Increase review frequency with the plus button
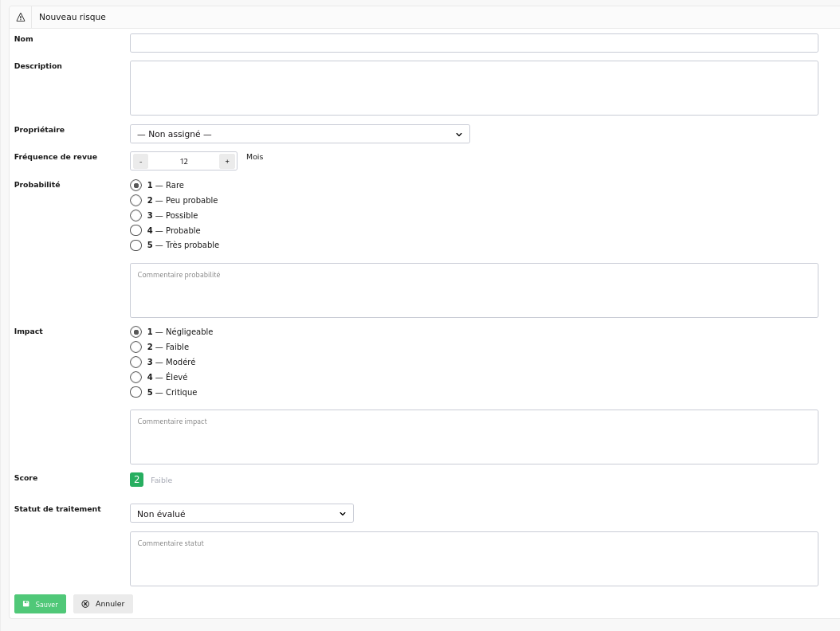 [x=227, y=161]
